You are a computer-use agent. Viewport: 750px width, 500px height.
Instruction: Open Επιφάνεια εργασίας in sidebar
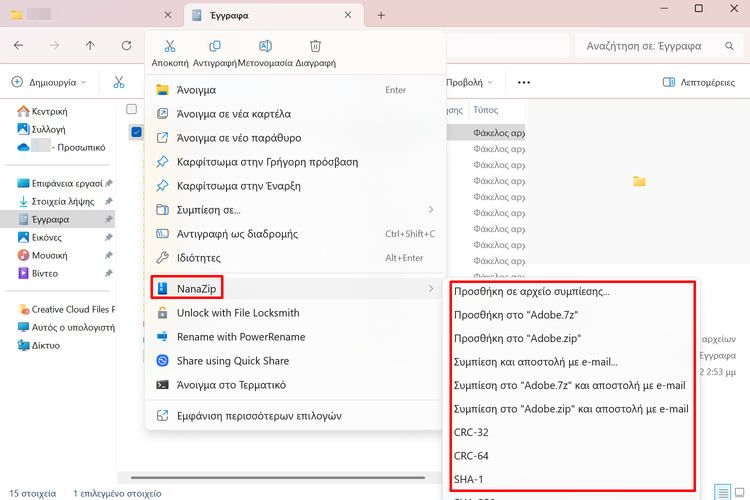[59, 183]
